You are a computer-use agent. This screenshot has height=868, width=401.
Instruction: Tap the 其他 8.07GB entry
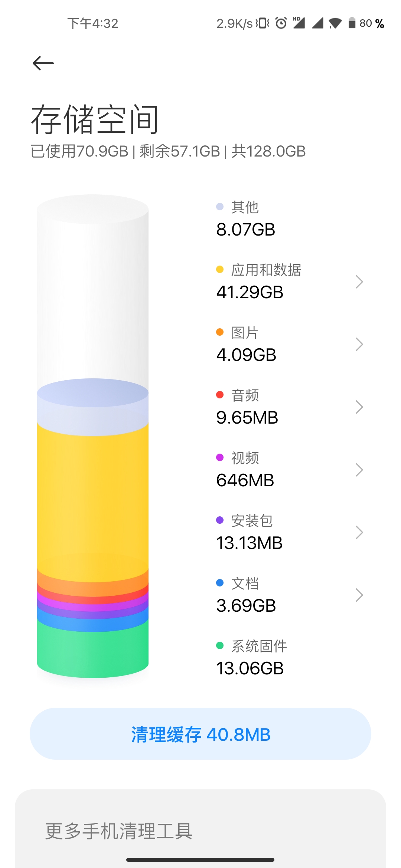point(245,219)
